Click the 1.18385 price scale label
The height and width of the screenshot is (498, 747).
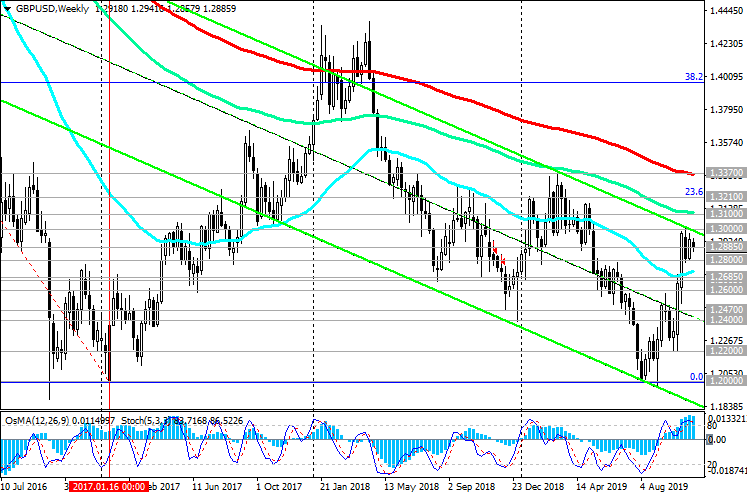727,406
